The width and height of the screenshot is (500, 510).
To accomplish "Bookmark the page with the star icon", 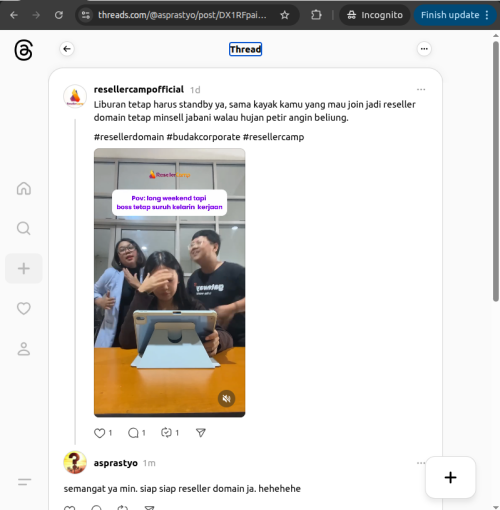I will click(284, 15).
